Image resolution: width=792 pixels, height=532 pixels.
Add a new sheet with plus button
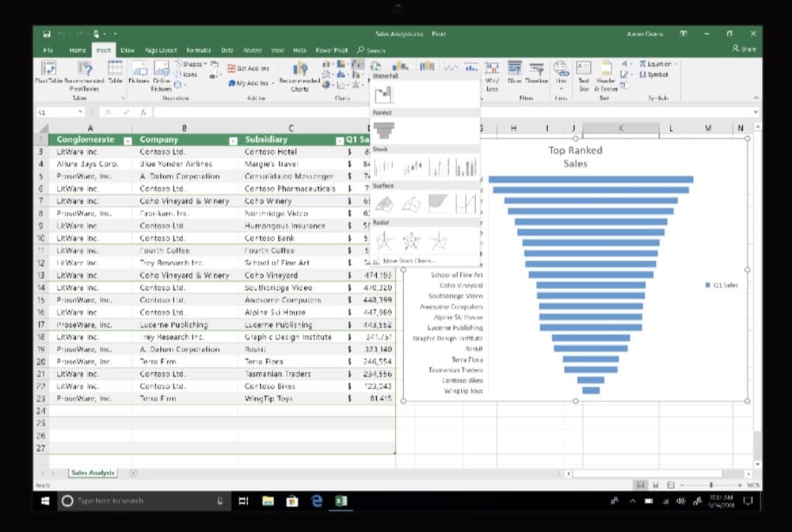(133, 473)
